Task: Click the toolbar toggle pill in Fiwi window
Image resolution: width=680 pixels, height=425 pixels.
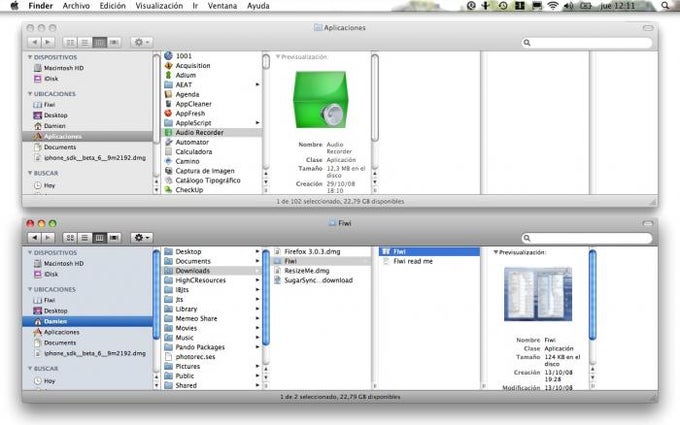Action: click(648, 223)
